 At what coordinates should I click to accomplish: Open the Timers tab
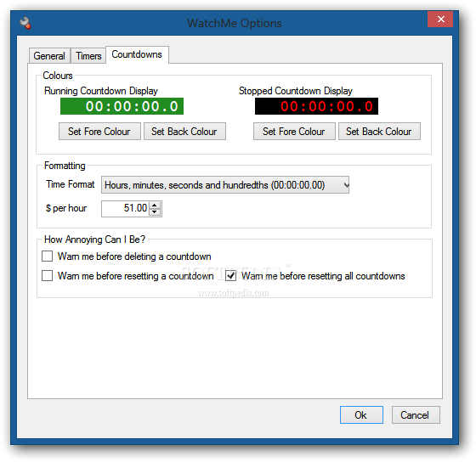[88, 56]
